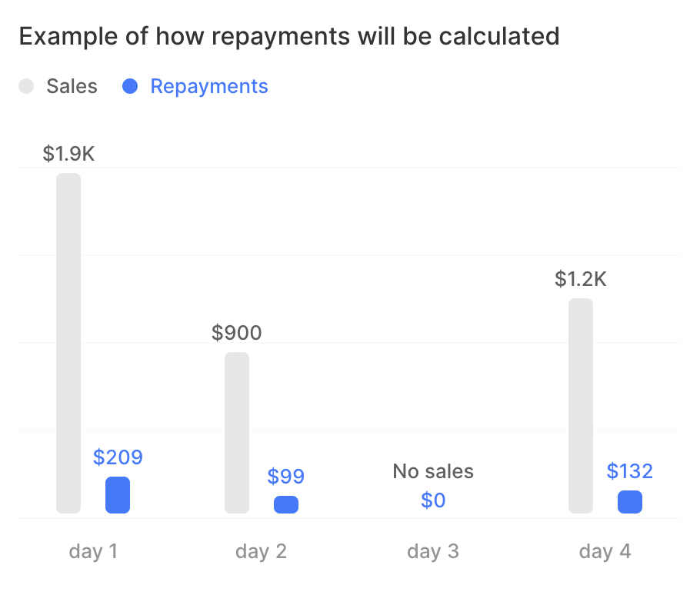Click the chart title about repayments

pos(289,36)
